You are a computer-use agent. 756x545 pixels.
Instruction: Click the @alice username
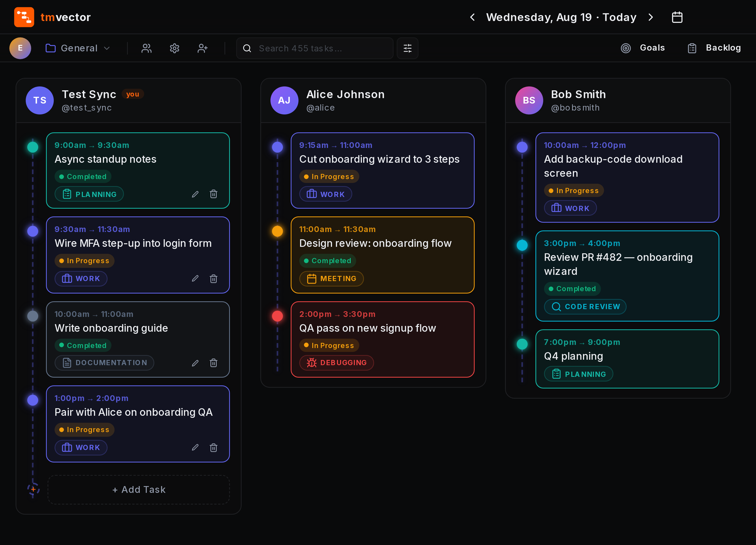pyautogui.click(x=320, y=107)
